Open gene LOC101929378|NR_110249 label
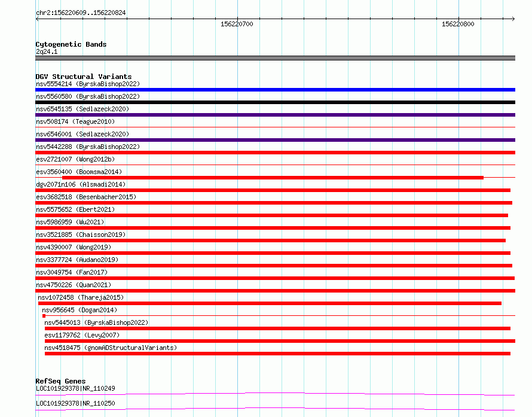The image size is (532, 417). [75, 388]
